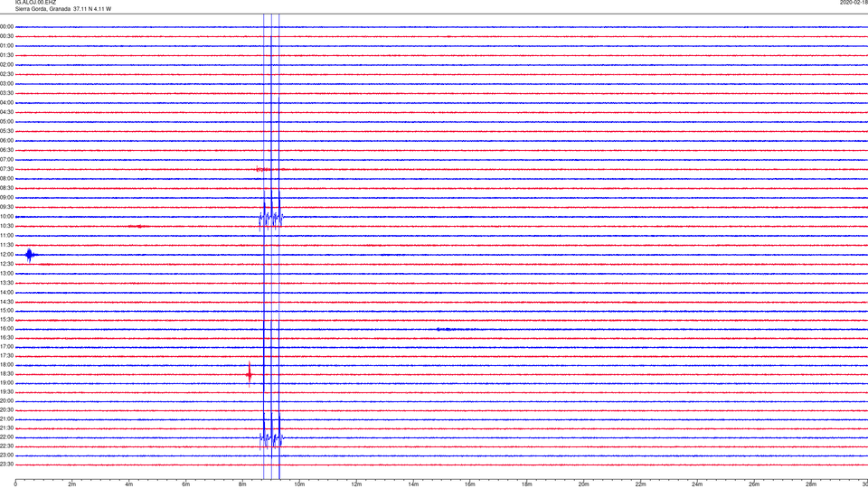
Task: Select the 12:30 trace time label
Action: pyautogui.click(x=6, y=264)
